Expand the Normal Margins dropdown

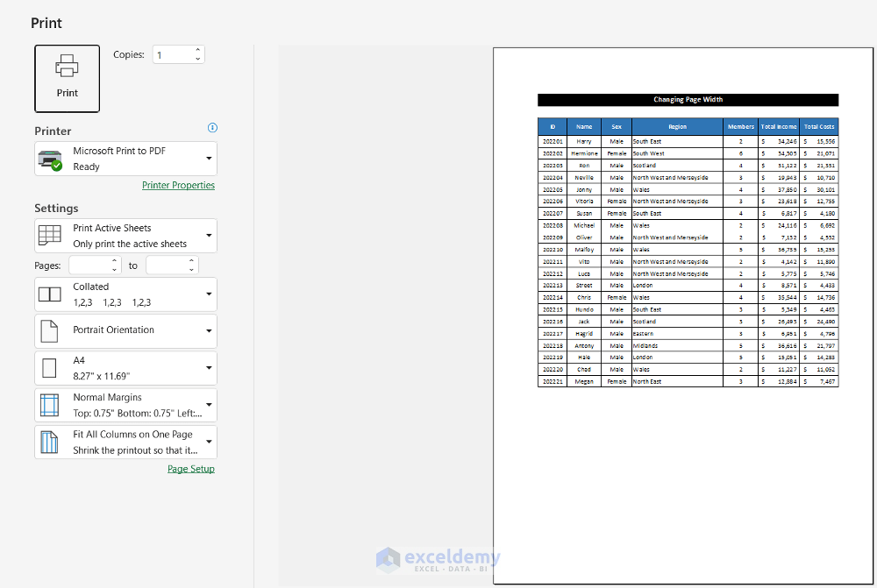[x=125, y=405]
